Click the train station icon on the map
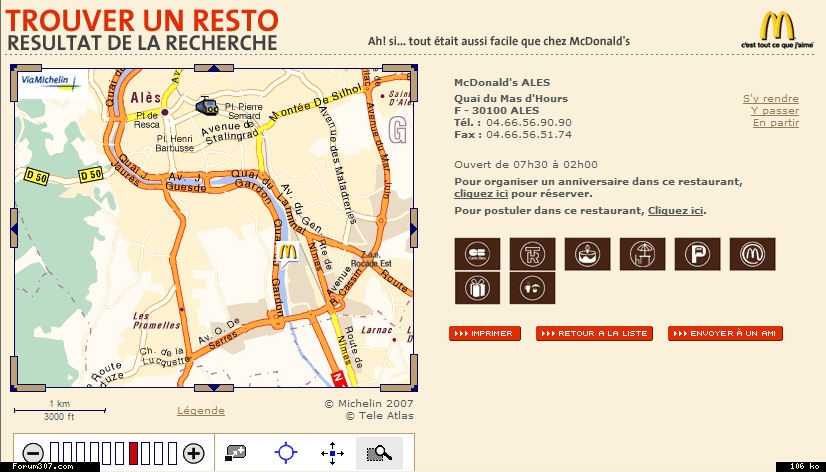Screen dimensions: 826x472 206,106
